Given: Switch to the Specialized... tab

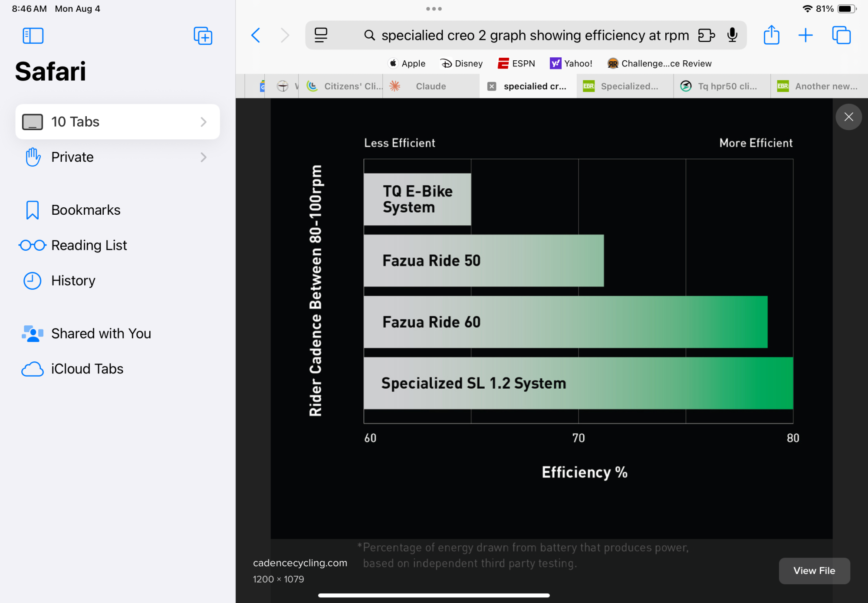Looking at the screenshot, I should (x=625, y=86).
